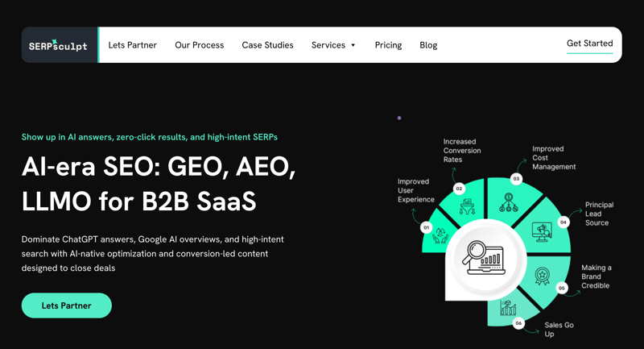
Task: Click the 05 step number marker
Action: [x=562, y=288]
